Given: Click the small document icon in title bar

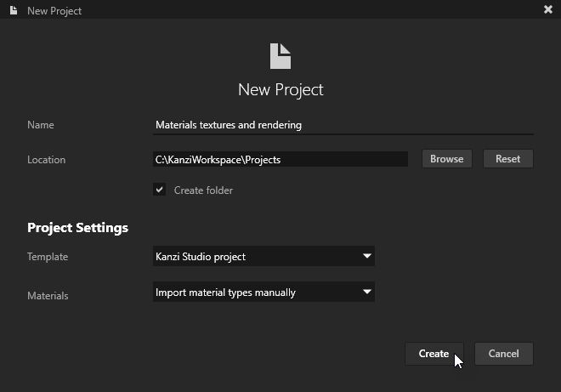Looking at the screenshot, I should coord(14,10).
